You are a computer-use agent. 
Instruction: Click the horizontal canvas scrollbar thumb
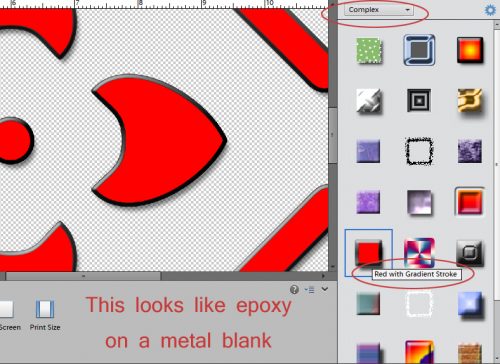[x=83, y=276]
